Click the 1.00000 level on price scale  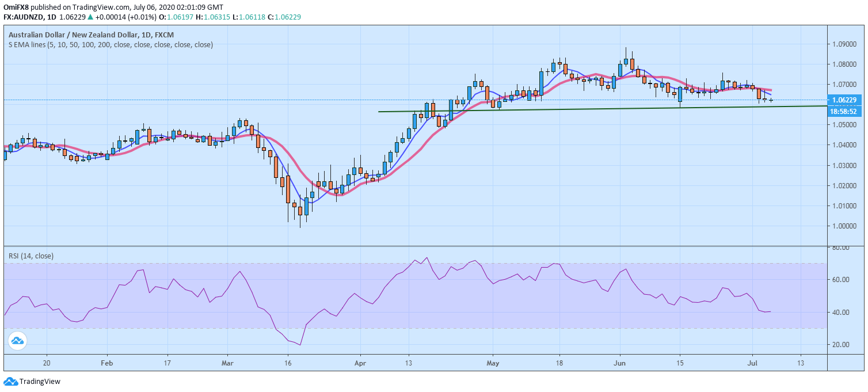click(x=844, y=226)
